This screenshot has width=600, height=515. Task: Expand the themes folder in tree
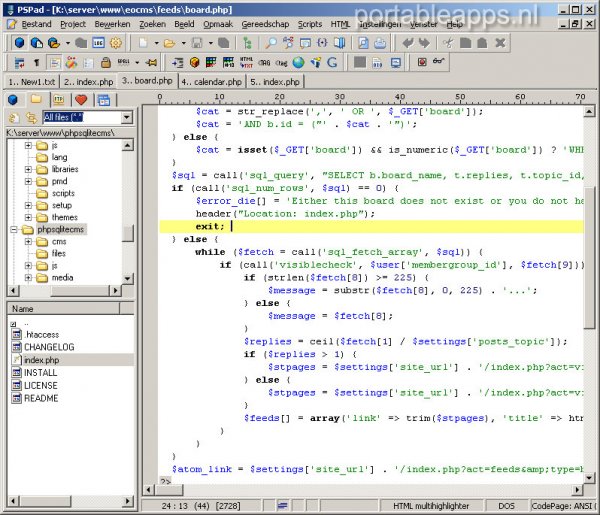29,216
